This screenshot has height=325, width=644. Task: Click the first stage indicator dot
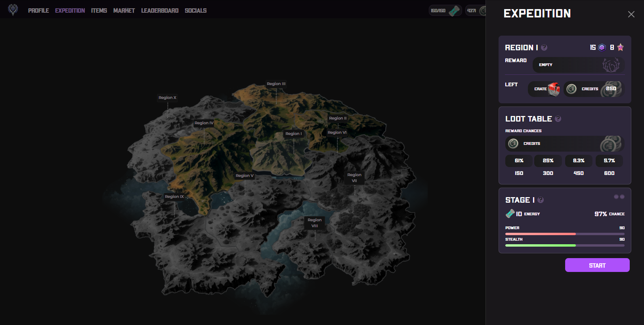pyautogui.click(x=616, y=197)
